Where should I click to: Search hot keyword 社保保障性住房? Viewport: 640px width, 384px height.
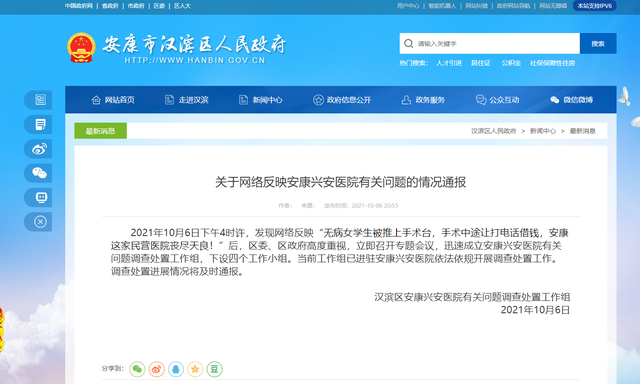553,63
